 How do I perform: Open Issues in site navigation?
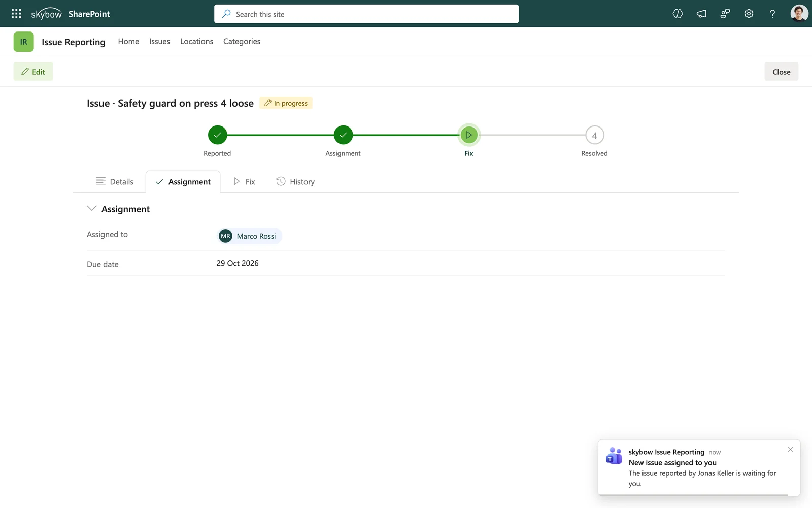coord(159,42)
